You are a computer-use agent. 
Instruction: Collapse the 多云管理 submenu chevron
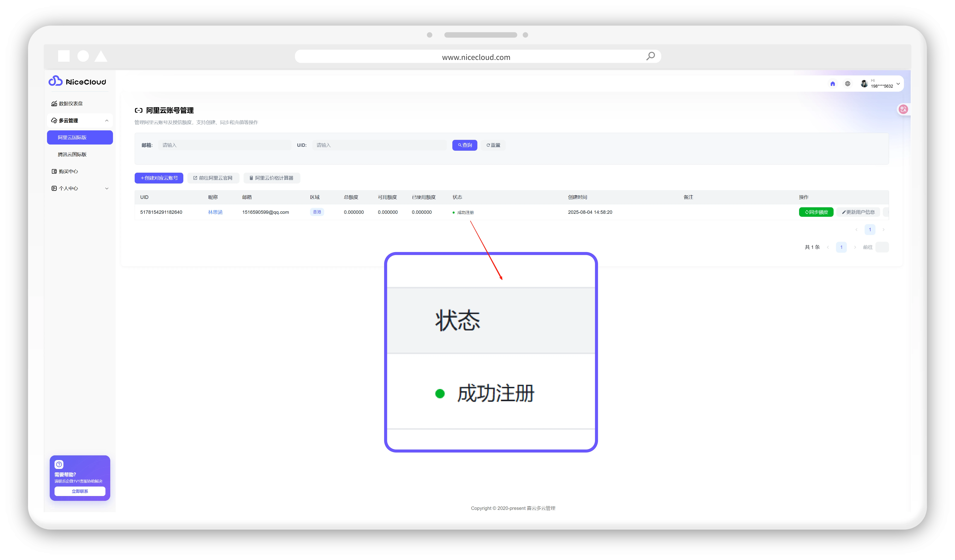tap(107, 120)
